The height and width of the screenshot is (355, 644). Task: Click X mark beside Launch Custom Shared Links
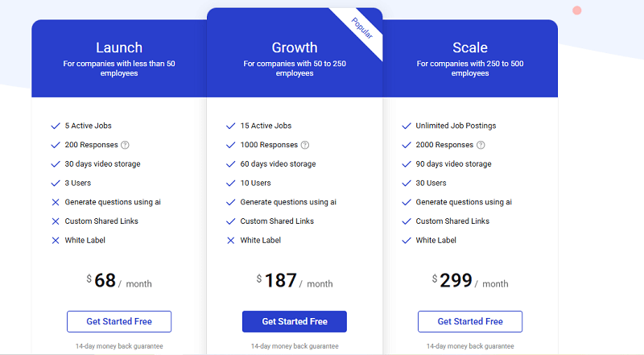(x=56, y=221)
